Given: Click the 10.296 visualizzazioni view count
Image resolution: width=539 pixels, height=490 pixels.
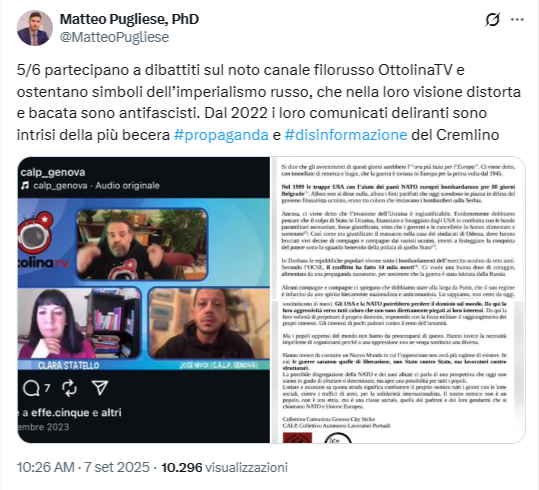Looking at the screenshot, I should click(x=224, y=467).
